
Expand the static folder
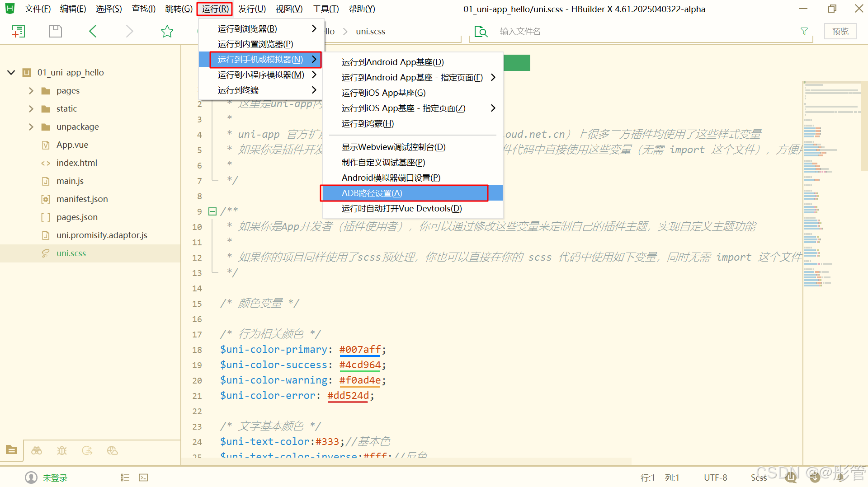click(31, 109)
